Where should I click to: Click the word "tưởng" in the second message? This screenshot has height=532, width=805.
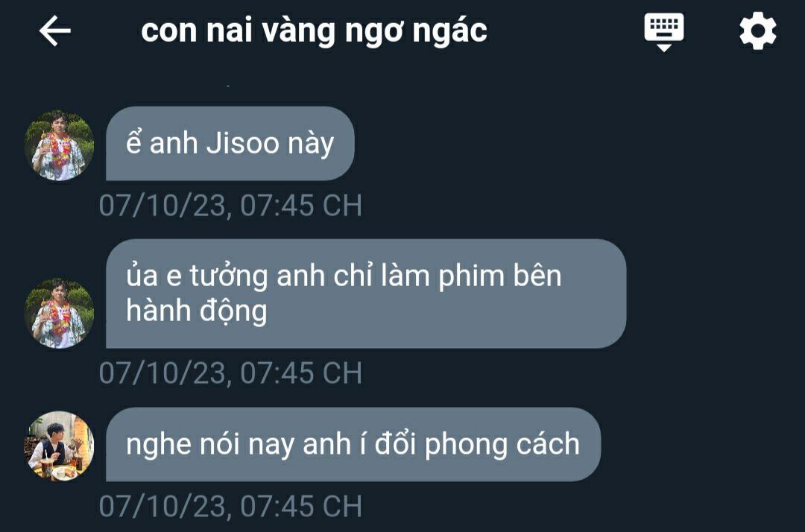[229, 277]
